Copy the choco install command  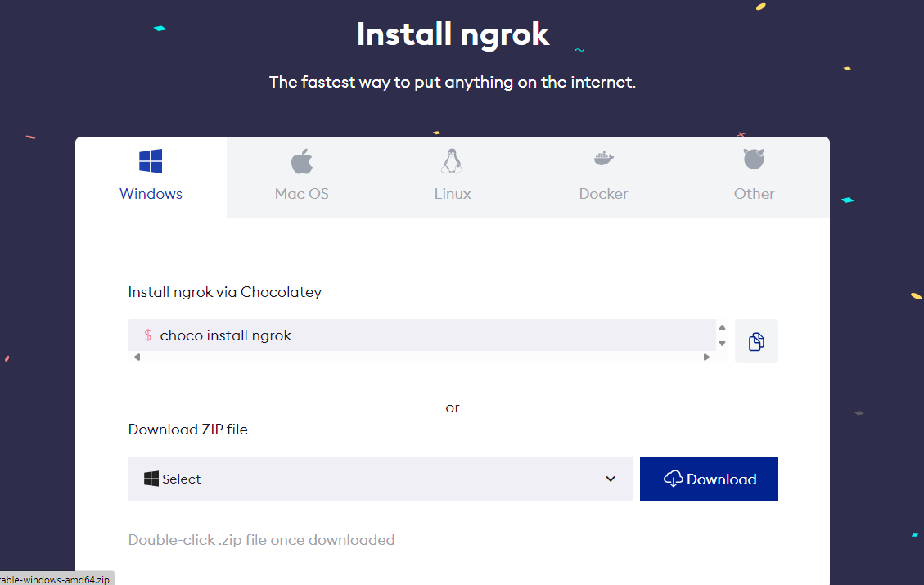756,342
